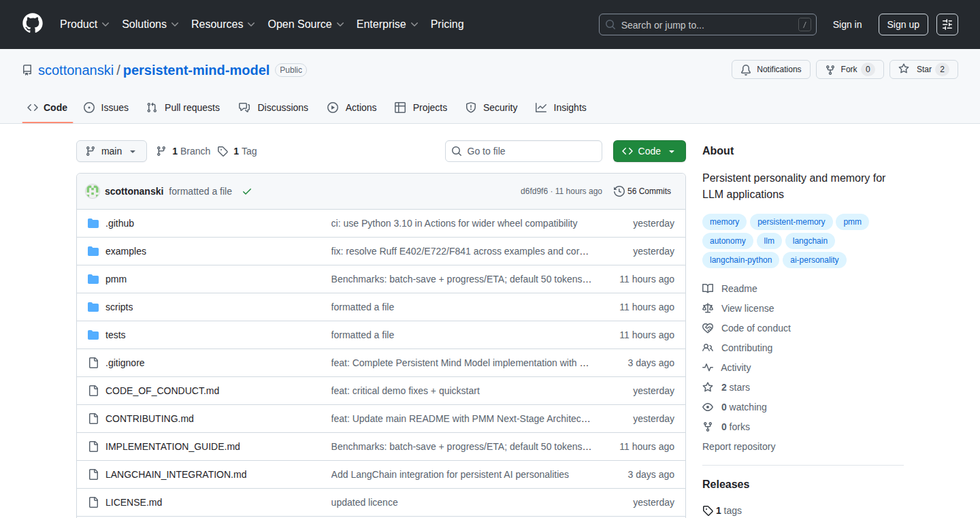The height and width of the screenshot is (518, 980).
Task: Click the Search or jump to field
Action: (x=708, y=25)
